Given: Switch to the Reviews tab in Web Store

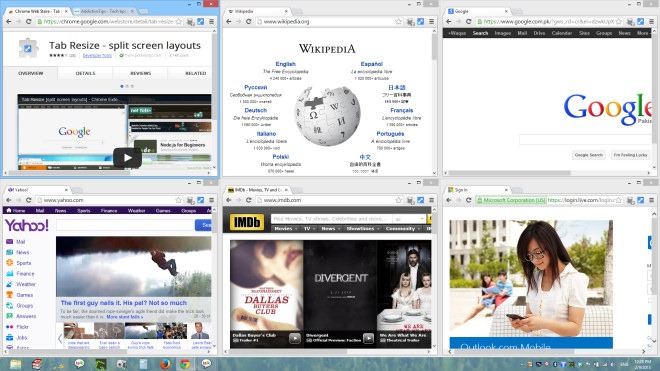Looking at the screenshot, I should click(140, 73).
